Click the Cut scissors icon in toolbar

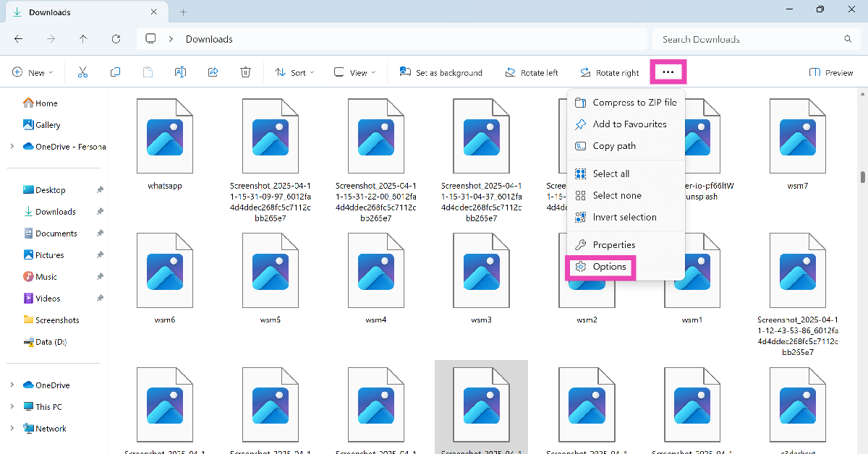82,72
